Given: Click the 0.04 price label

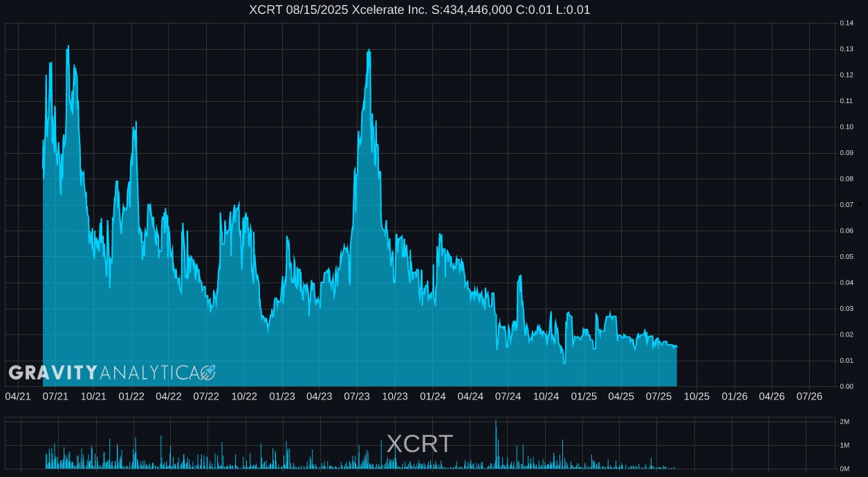Looking at the screenshot, I should (846, 283).
